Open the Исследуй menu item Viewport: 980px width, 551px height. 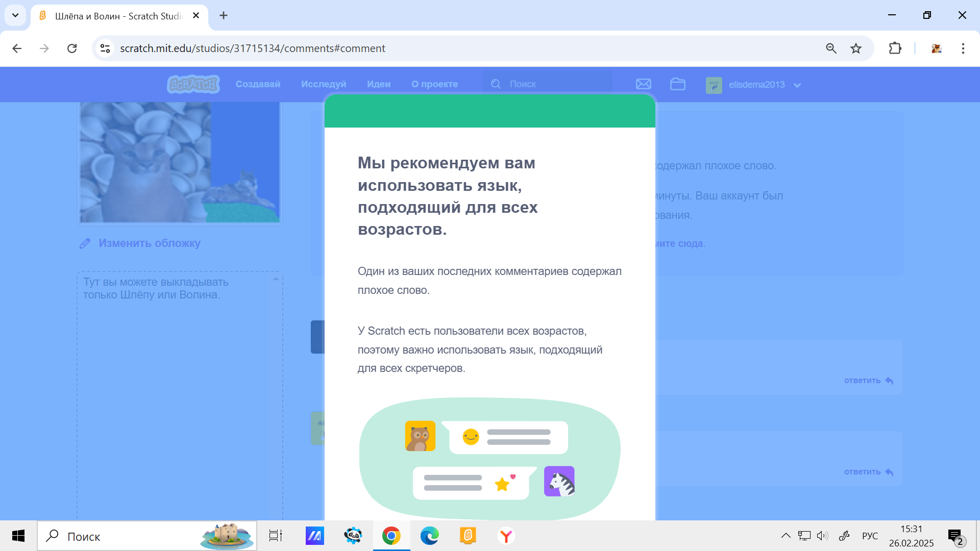[x=324, y=84]
